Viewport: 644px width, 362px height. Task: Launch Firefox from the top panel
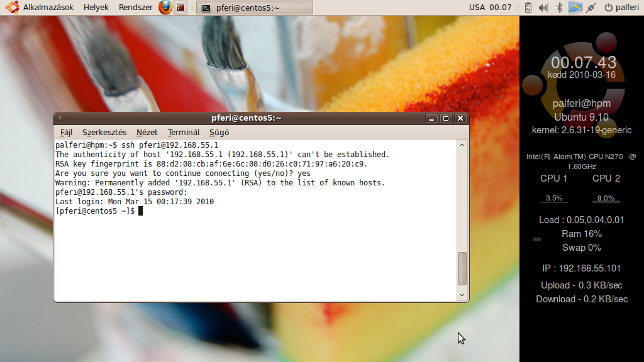(x=165, y=8)
